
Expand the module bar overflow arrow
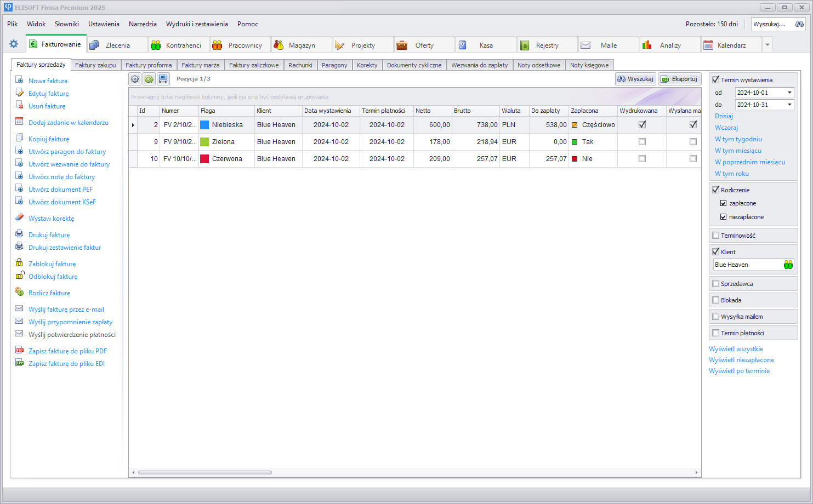coord(767,45)
